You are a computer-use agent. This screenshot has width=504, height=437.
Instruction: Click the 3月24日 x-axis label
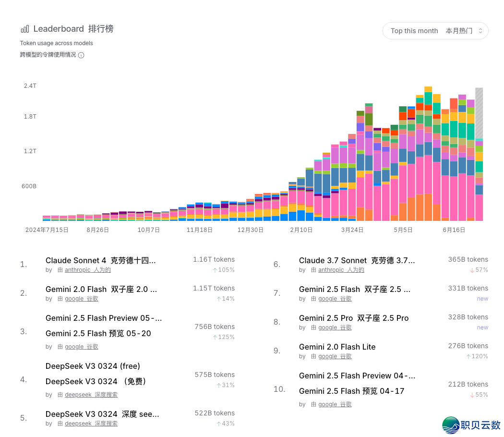coord(352,230)
